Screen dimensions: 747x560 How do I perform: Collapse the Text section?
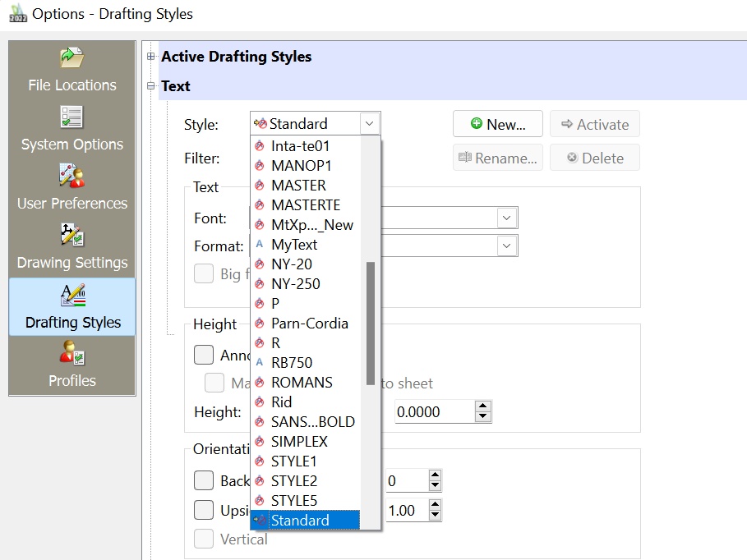[x=150, y=86]
